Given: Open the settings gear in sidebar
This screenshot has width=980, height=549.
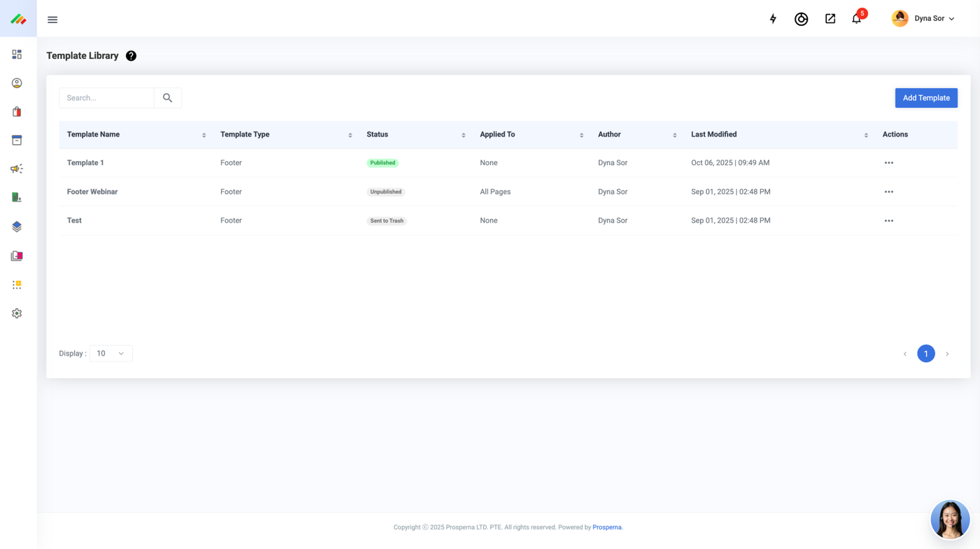Looking at the screenshot, I should (x=17, y=314).
